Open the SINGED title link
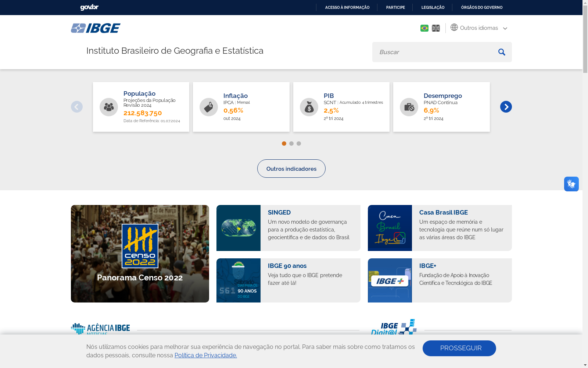588x368 pixels. [x=279, y=212]
